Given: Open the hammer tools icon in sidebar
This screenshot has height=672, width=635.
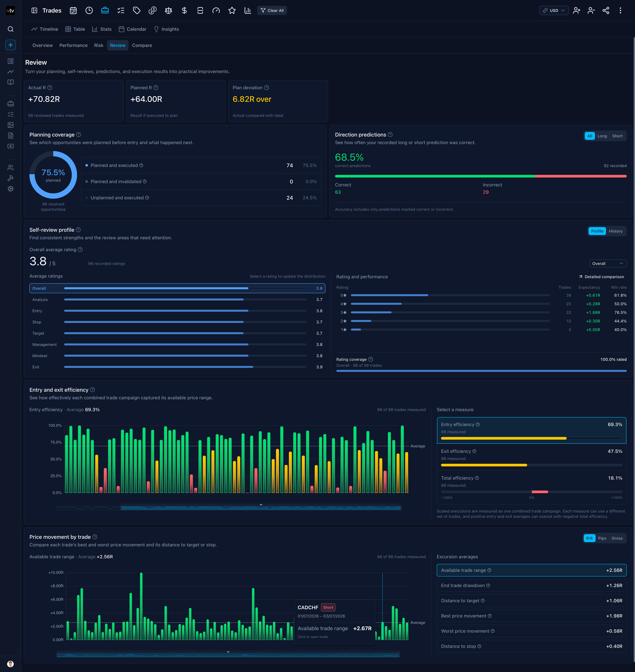Looking at the screenshot, I should (10, 178).
